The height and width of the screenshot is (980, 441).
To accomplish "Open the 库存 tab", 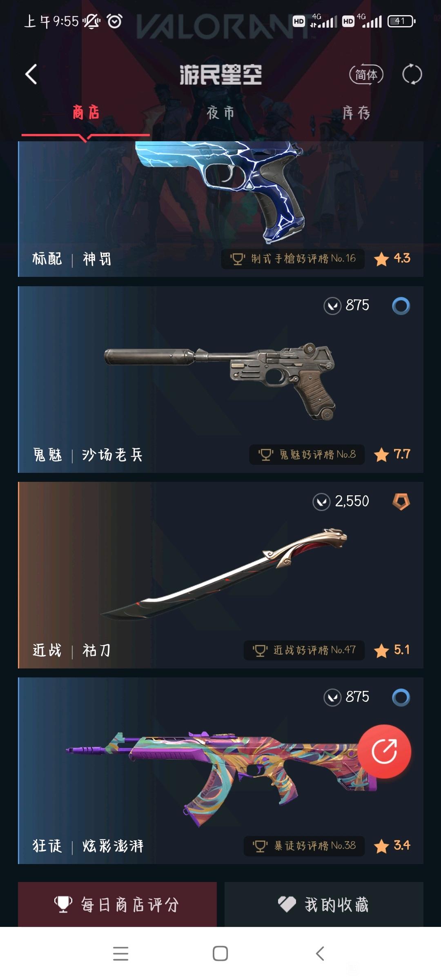I will coord(356,113).
